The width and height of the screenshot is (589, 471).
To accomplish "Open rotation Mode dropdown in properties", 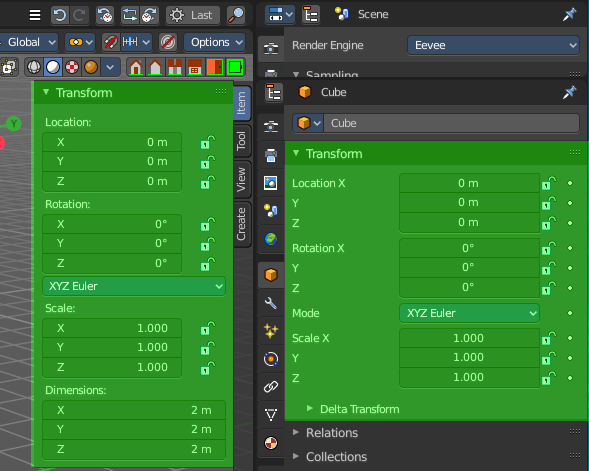I will (x=469, y=313).
